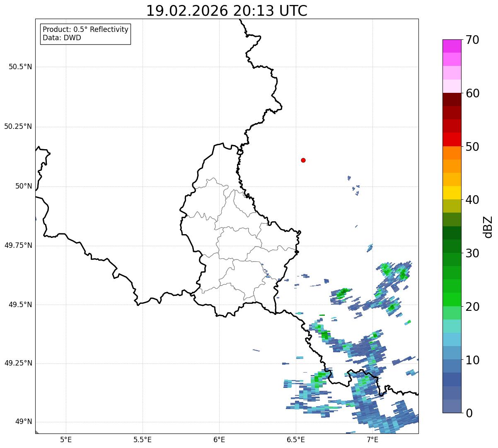Click the colorbar tick label 70
This screenshot has height=448, width=498.
point(472,40)
